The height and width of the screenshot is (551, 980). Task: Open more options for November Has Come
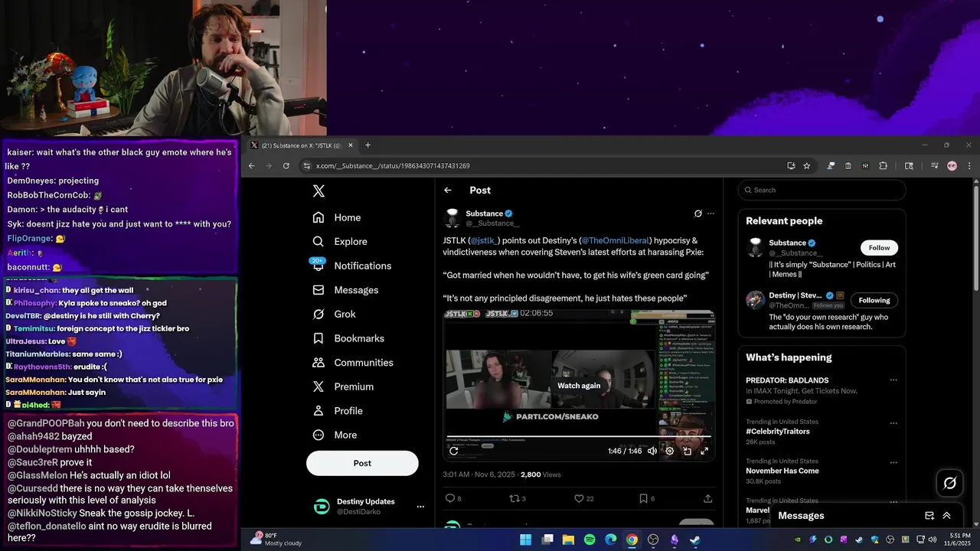click(x=893, y=461)
